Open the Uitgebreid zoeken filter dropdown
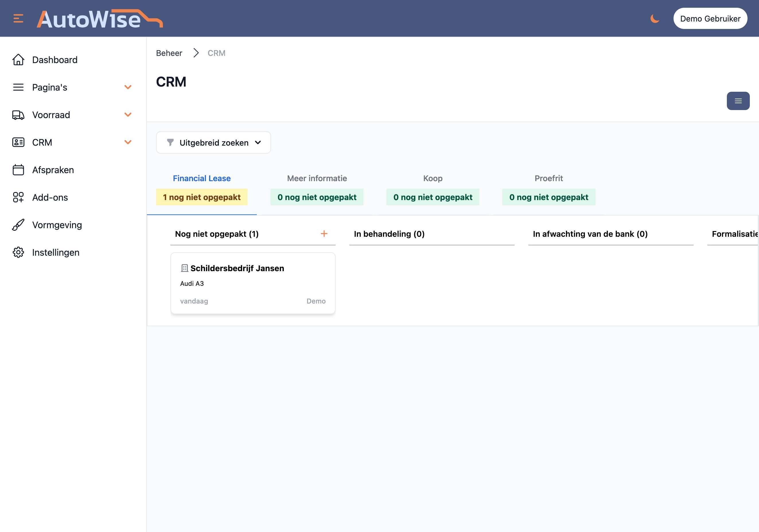Viewport: 759px width, 532px height. [x=213, y=142]
